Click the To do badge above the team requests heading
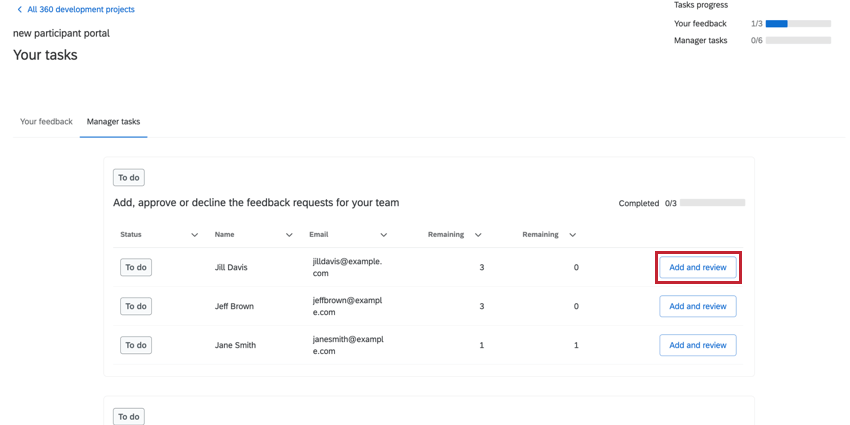Viewport: 850px width, 425px height. (x=129, y=178)
